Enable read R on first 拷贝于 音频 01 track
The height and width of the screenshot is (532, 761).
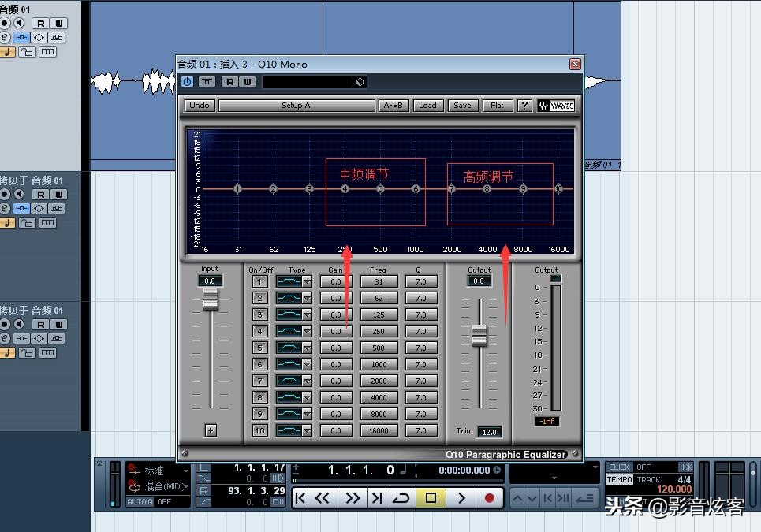[41, 195]
